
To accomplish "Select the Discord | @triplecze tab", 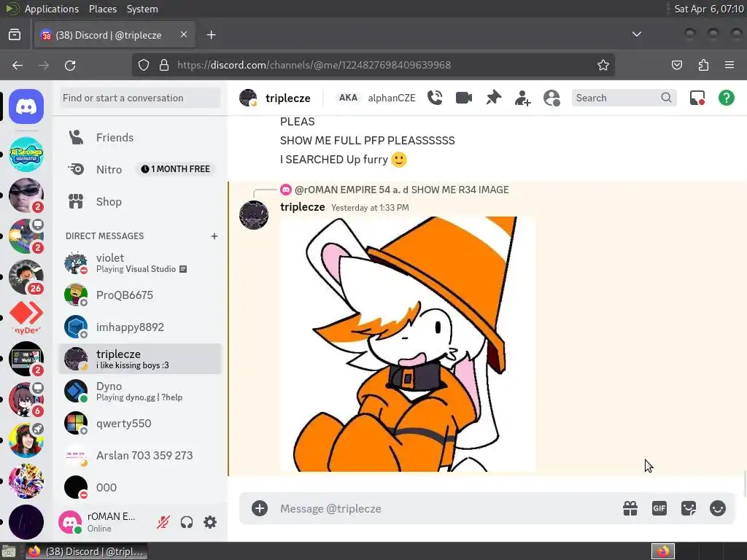I will pos(115,35).
